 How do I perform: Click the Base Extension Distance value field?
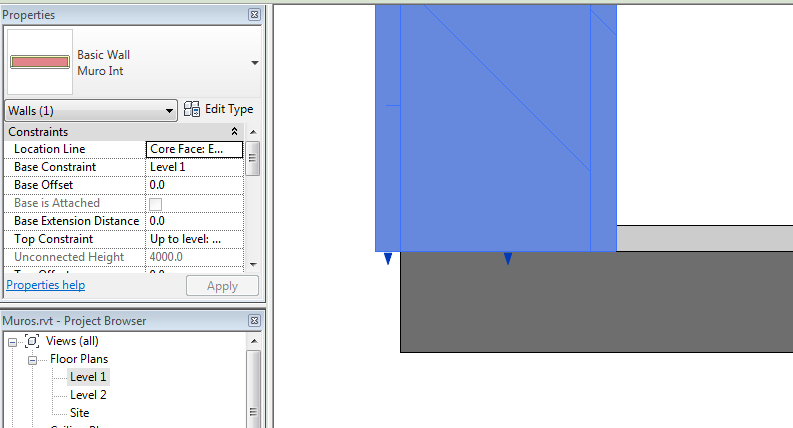tap(194, 221)
